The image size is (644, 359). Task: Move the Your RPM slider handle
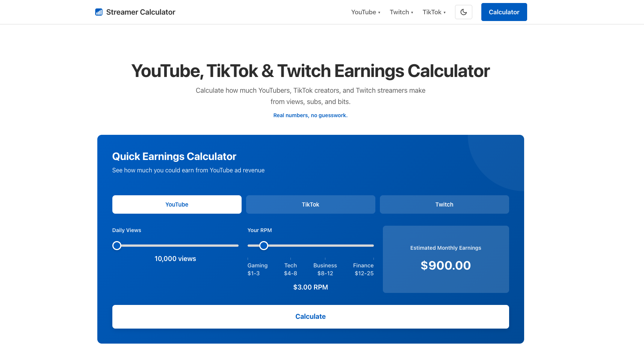(x=264, y=245)
